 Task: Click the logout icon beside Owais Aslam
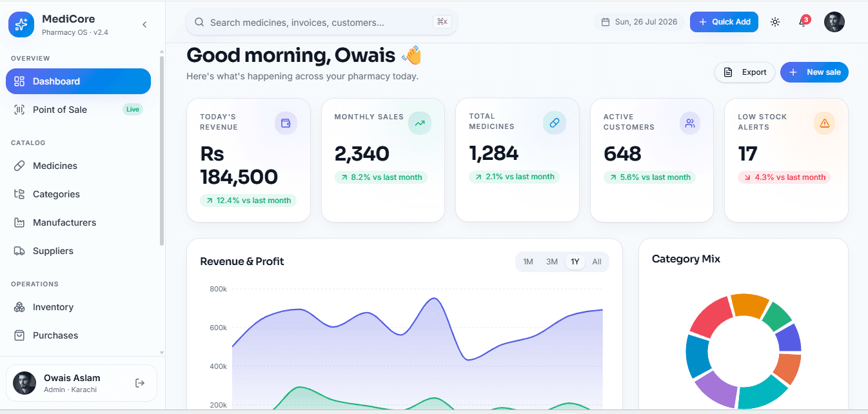140,383
